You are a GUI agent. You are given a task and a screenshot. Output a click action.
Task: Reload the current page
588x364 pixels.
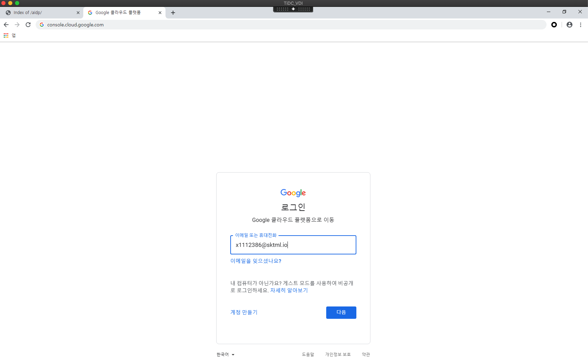[28, 25]
